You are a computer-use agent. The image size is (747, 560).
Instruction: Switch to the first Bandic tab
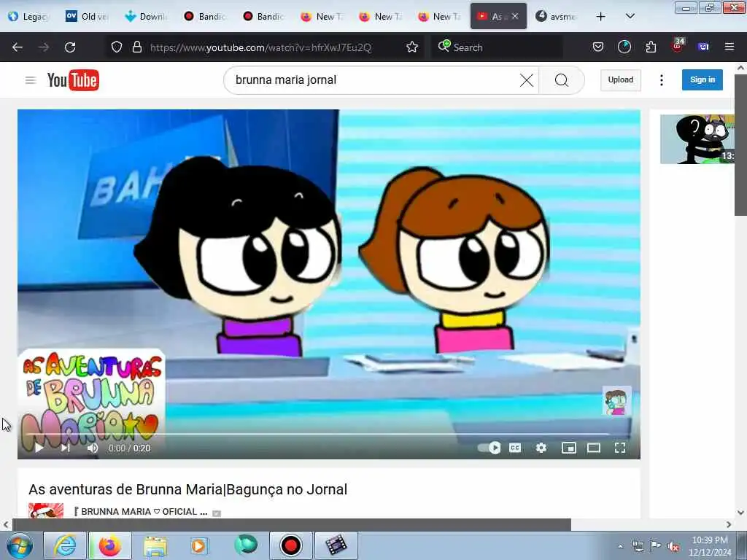(205, 16)
